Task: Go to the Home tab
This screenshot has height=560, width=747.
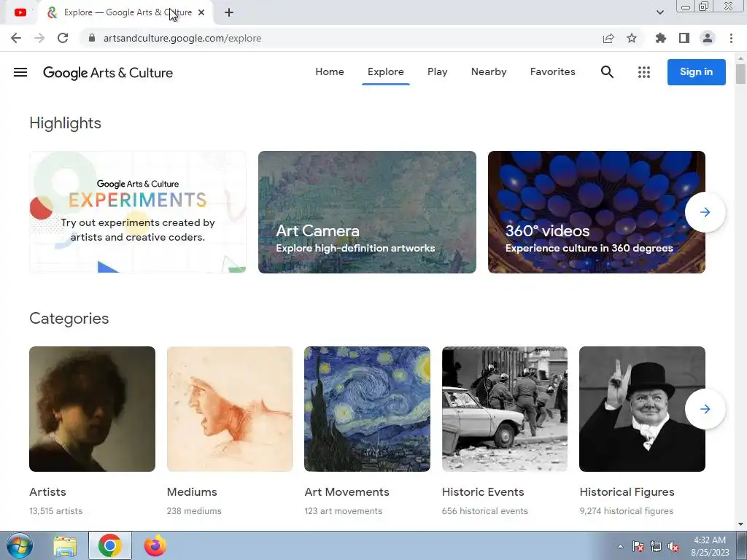Action: pyautogui.click(x=330, y=72)
